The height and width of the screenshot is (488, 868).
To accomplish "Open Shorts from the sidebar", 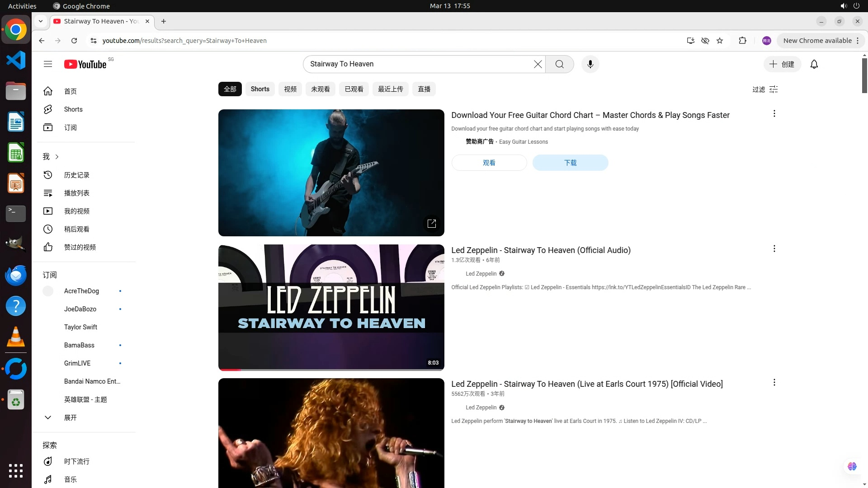I will coord(73,109).
